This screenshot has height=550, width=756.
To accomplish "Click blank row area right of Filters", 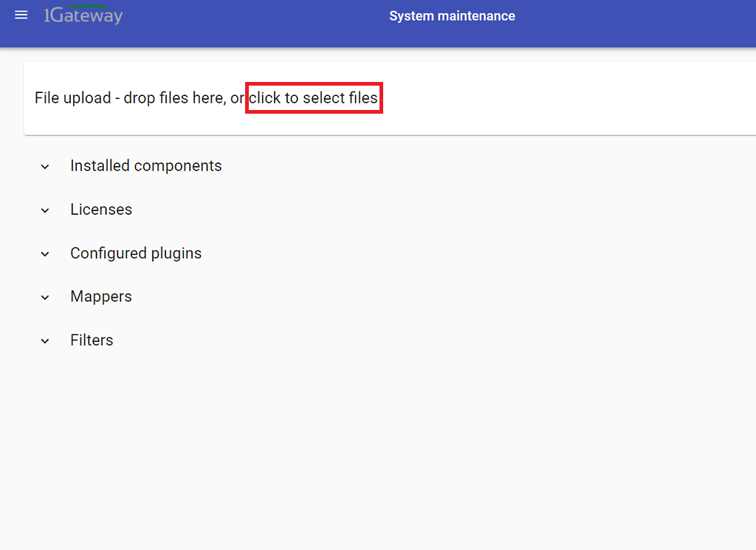I will click(443, 340).
